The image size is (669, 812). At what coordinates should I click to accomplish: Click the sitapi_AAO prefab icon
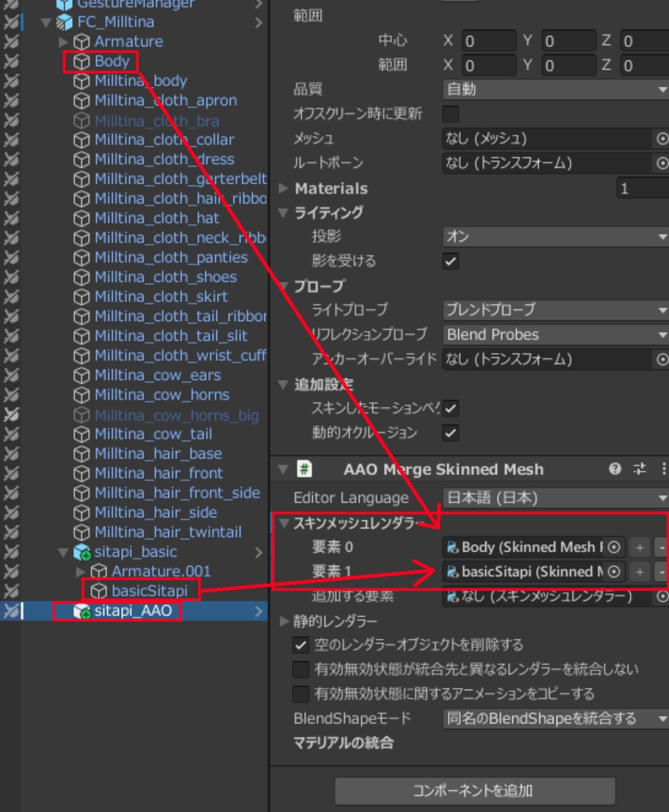click(x=82, y=611)
